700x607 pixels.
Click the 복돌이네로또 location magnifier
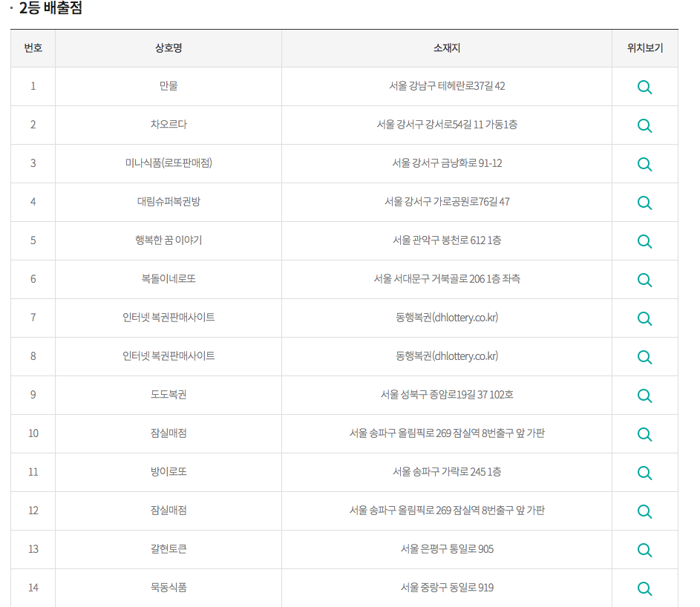644,280
